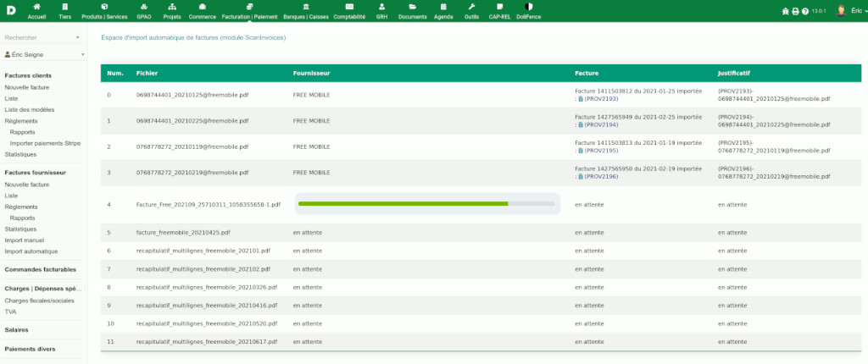
Task: Click the help question mark icon
Action: click(x=804, y=11)
